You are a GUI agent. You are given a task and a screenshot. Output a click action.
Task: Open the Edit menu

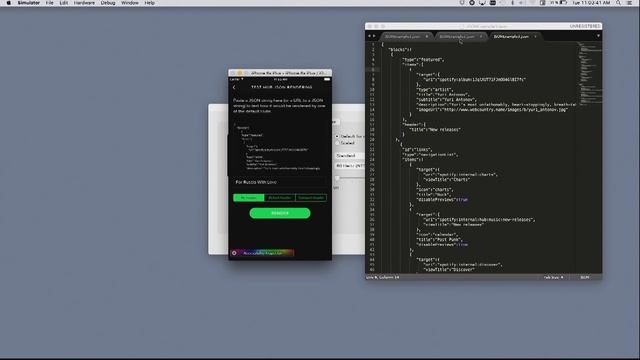64,3
